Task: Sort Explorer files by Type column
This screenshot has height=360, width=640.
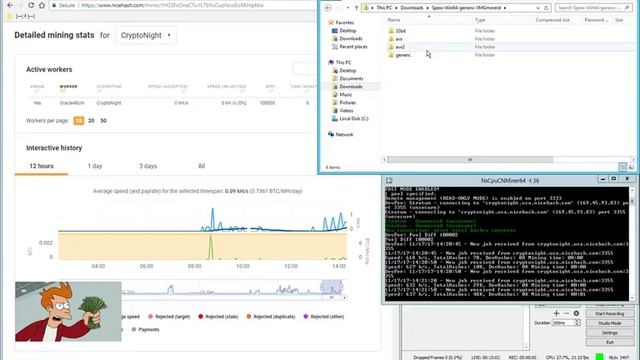Action: pyautogui.click(x=480, y=20)
